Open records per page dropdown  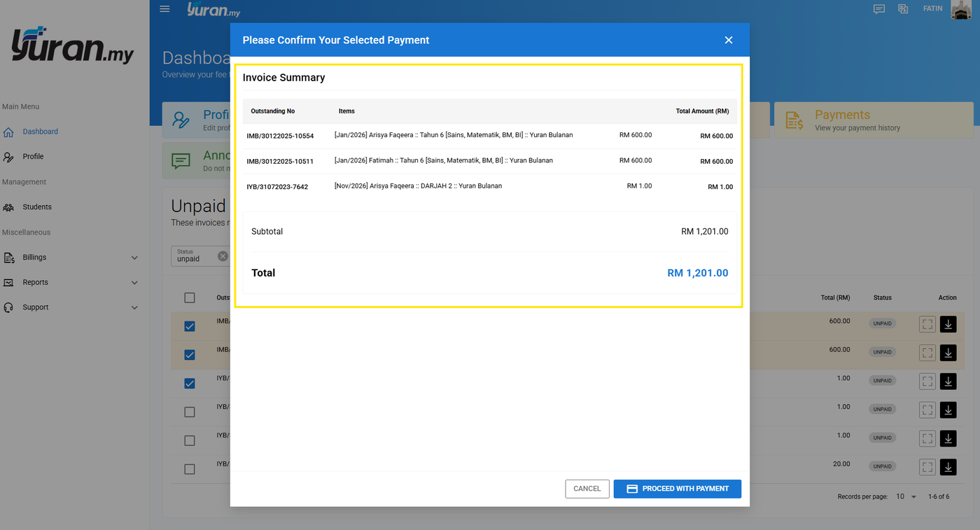coord(906,496)
